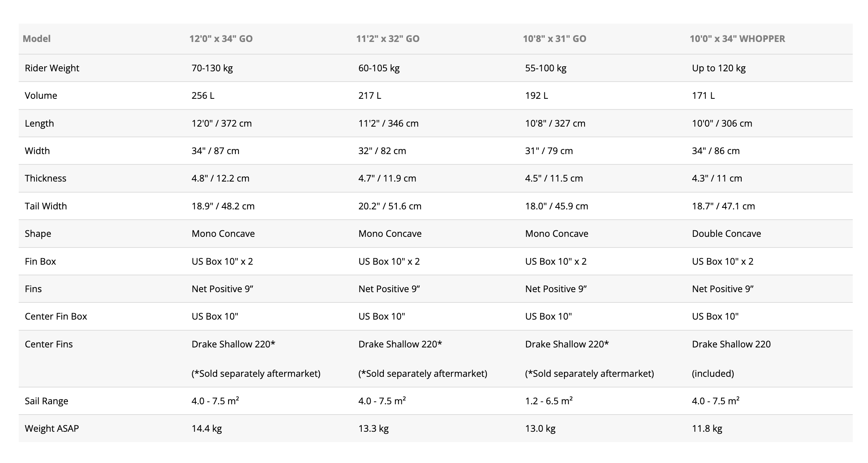Click the 10'0" x 34" WHOPPER header

tap(737, 39)
